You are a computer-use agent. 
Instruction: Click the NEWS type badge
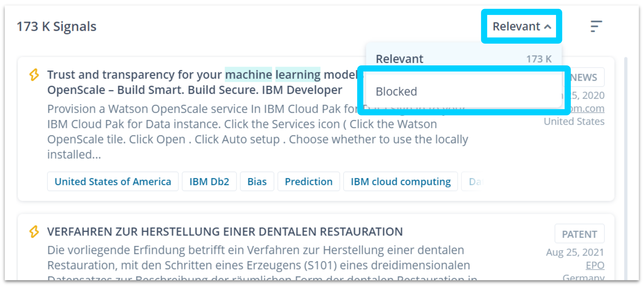point(584,77)
